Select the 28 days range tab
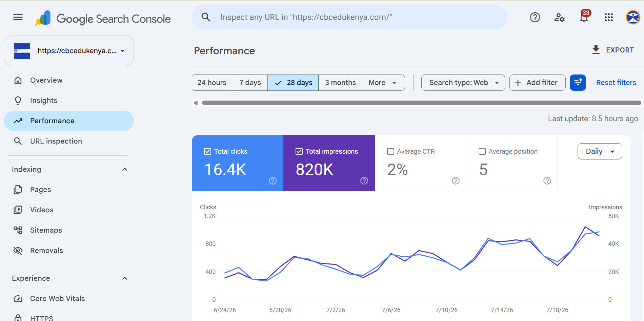Viewport: 644px width, 321px height. (x=293, y=83)
